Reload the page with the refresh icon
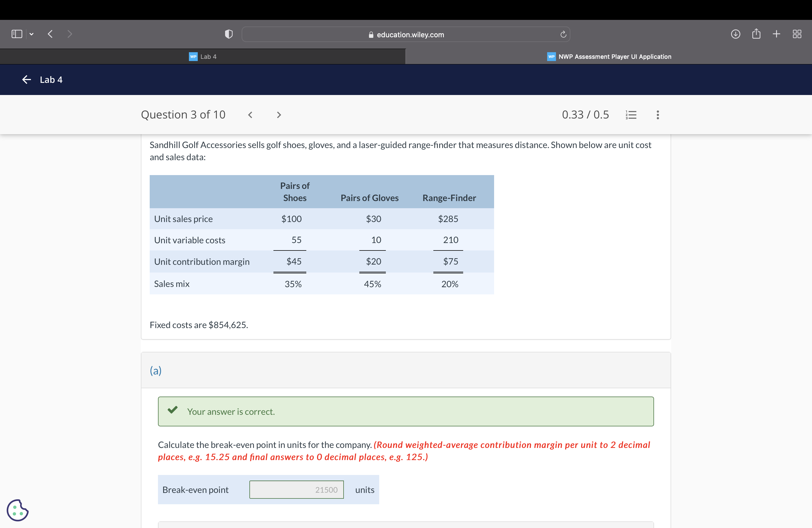This screenshot has height=528, width=812. (x=563, y=34)
